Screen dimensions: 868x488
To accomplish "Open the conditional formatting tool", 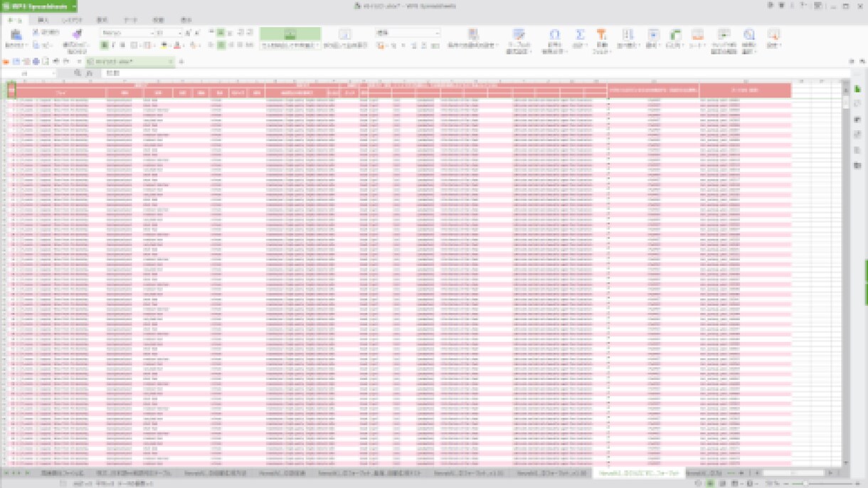I will pyautogui.click(x=473, y=34).
